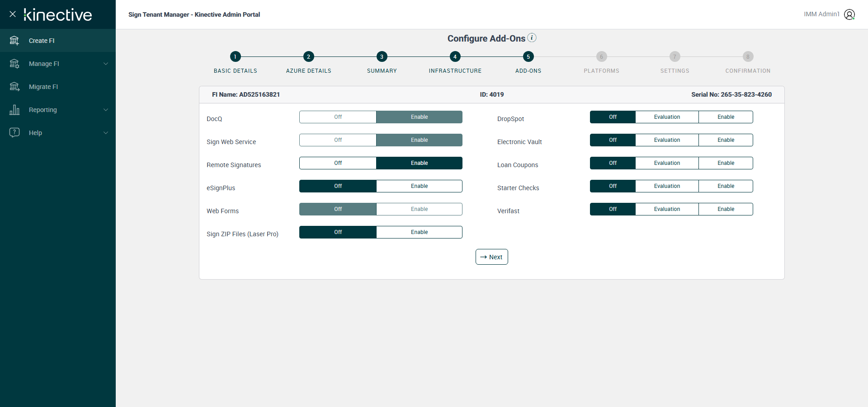Screen dimensions: 868x407
Task: Open the Help menu item
Action: tap(58, 133)
